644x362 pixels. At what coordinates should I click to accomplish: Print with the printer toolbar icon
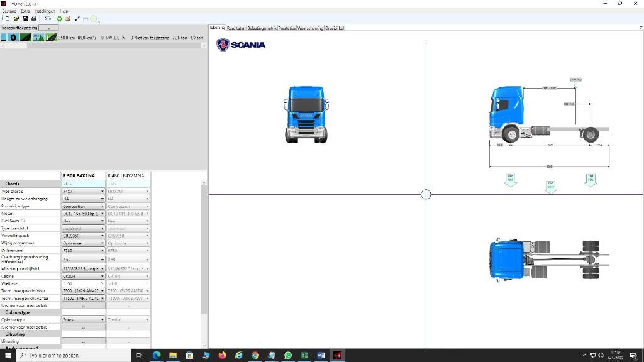34,19
